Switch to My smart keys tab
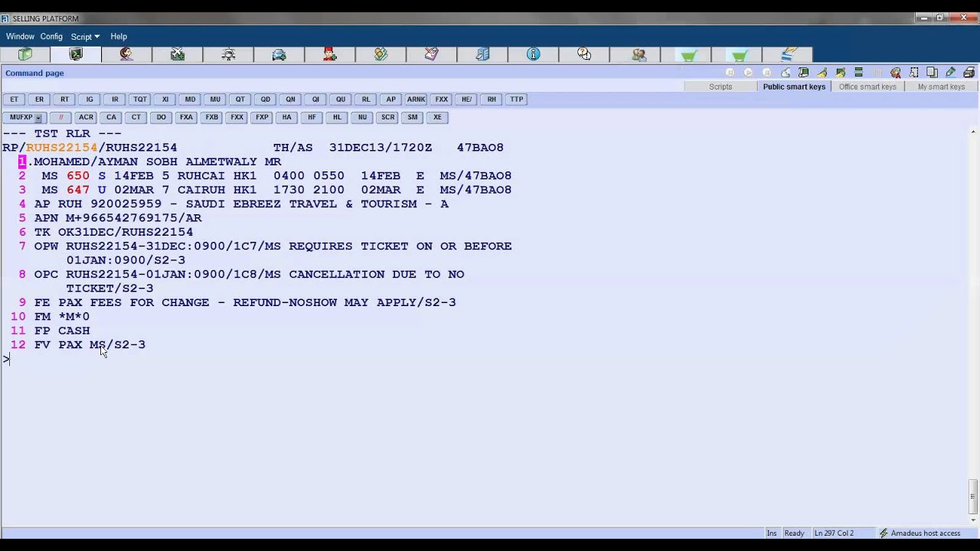980x551 pixels. click(941, 86)
